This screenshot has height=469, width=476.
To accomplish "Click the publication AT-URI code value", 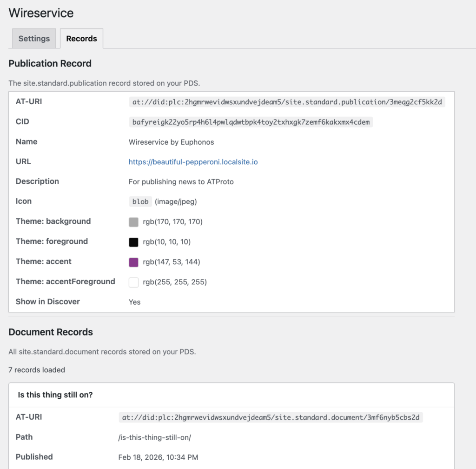I will (287, 102).
